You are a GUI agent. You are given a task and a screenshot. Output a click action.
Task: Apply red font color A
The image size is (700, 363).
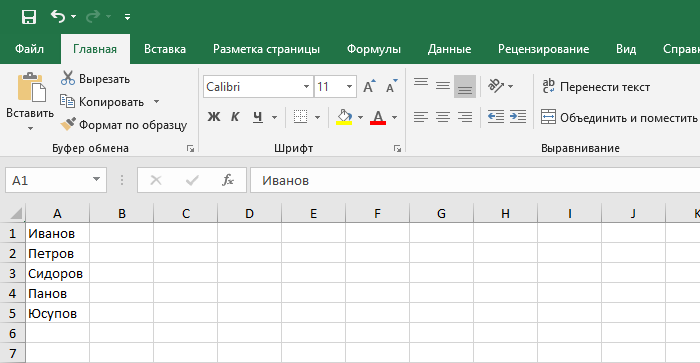point(378,117)
